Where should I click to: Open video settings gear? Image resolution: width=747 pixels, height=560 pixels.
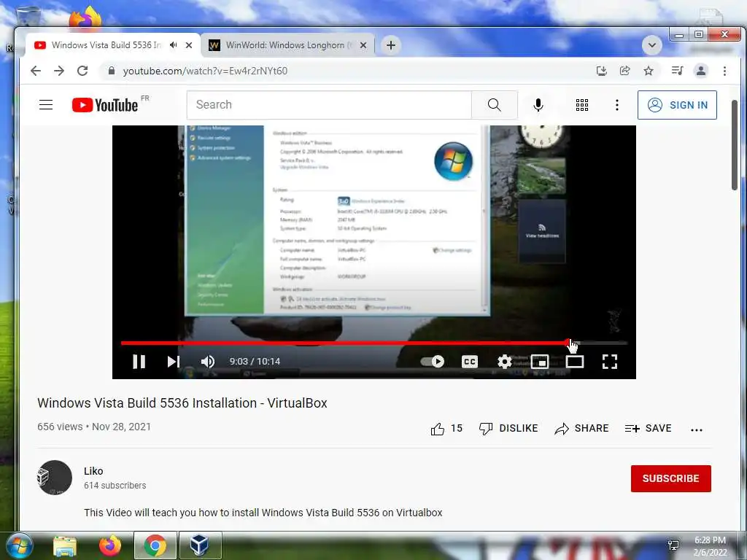505,362
